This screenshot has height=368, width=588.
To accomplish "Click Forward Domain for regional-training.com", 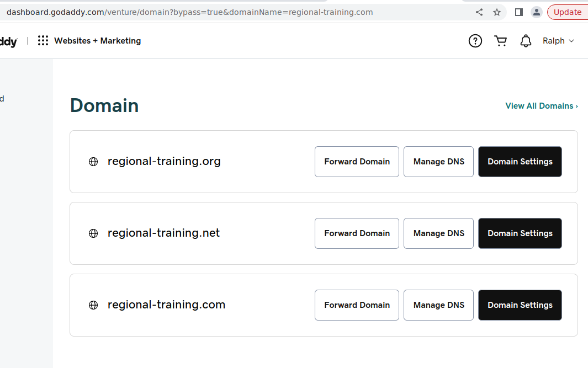I will click(x=357, y=305).
